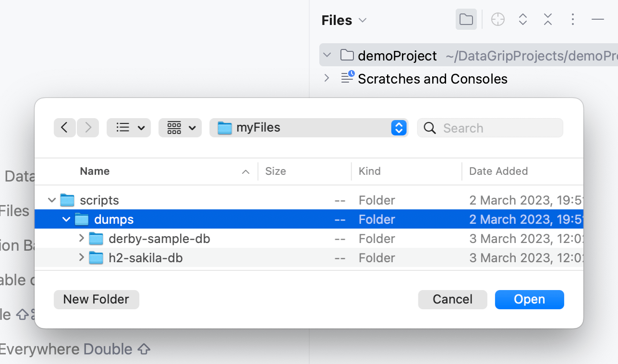Open the Select Opened File crosshair icon
Viewport: 618px width, 364px height.
pos(497,19)
